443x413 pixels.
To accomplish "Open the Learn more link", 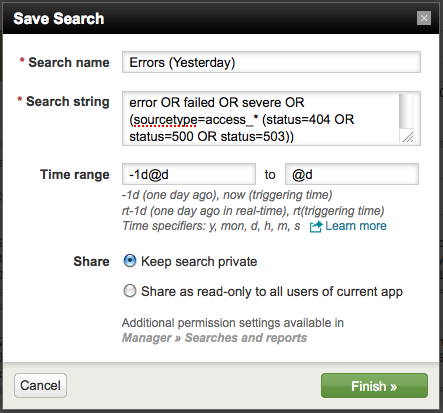I will (356, 226).
